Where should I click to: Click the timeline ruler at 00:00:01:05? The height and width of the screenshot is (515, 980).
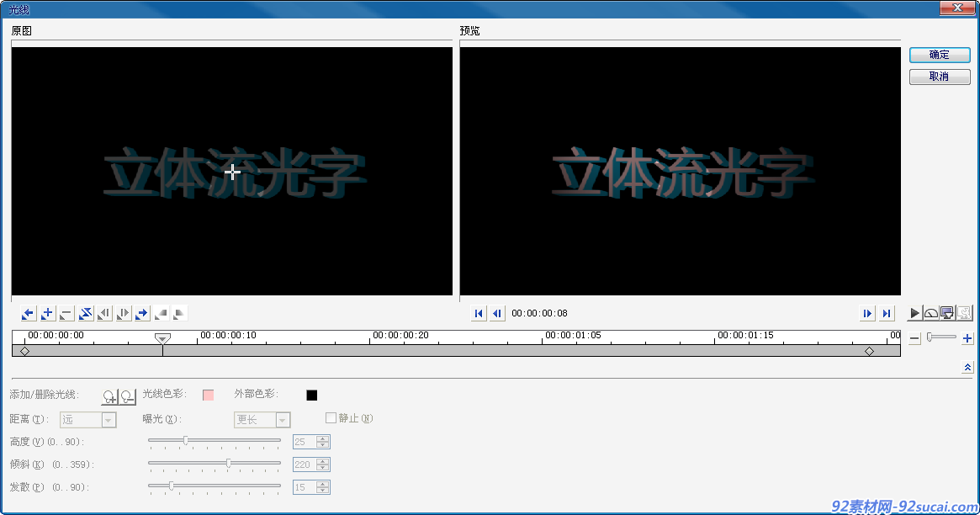click(x=573, y=336)
